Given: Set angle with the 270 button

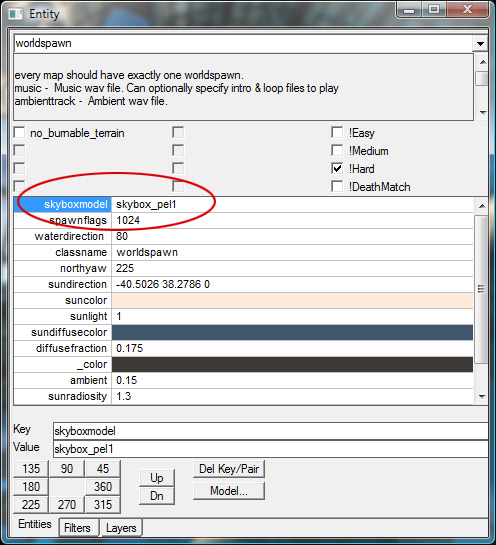Looking at the screenshot, I should pos(67,504).
